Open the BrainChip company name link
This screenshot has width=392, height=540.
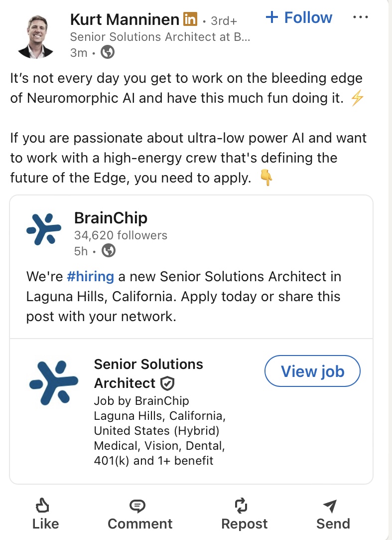[111, 218]
